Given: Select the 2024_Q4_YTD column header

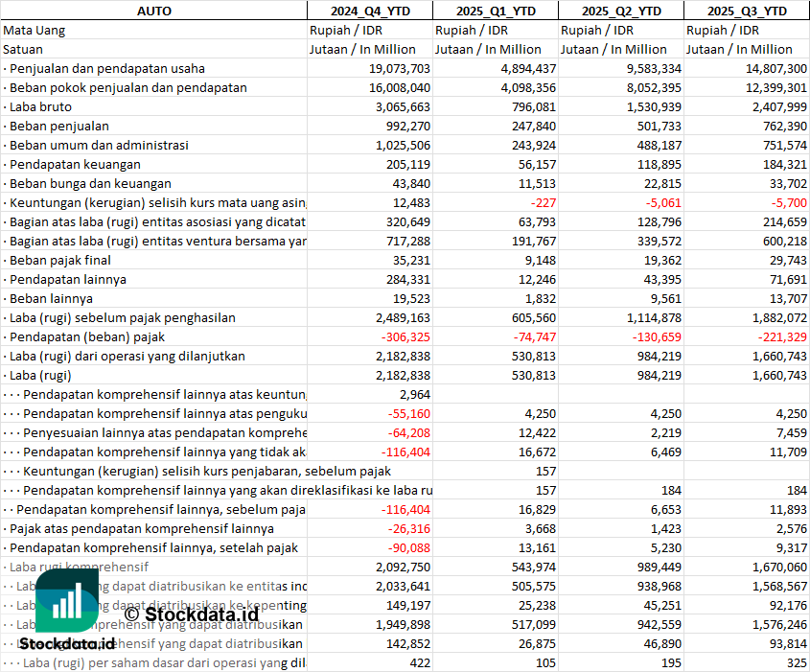Looking at the screenshot, I should (369, 11).
